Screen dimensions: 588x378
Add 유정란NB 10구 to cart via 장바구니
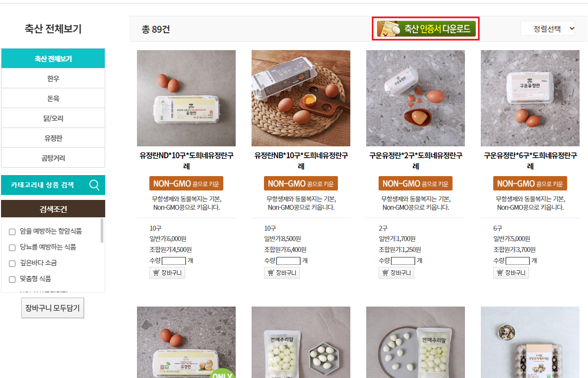[282, 273]
